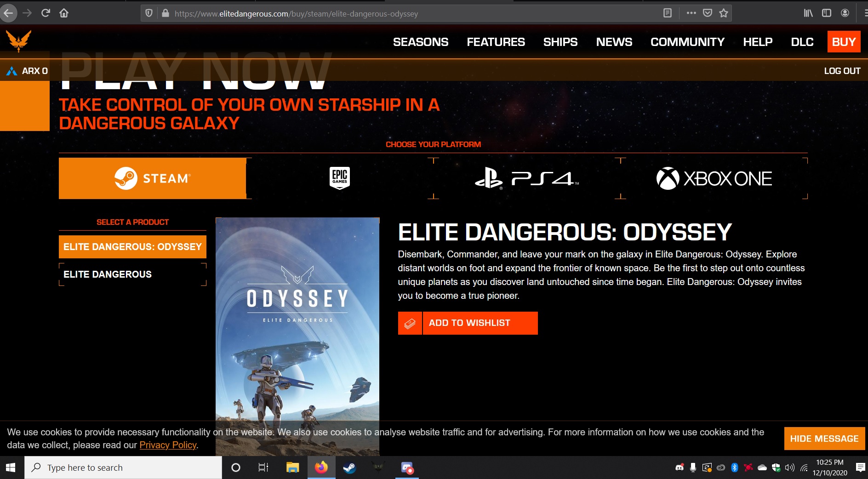Open the volume speaker tray icon

(790, 468)
